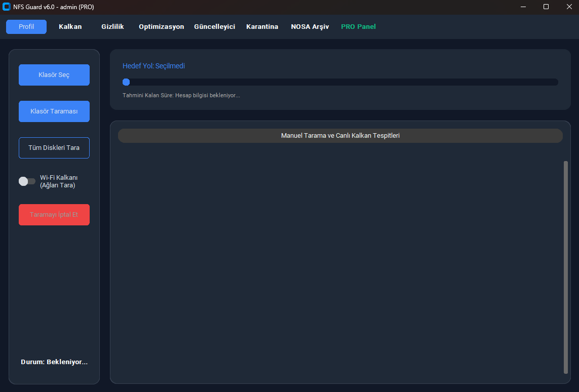Switch to the Kalkan tab

pyautogui.click(x=70, y=26)
